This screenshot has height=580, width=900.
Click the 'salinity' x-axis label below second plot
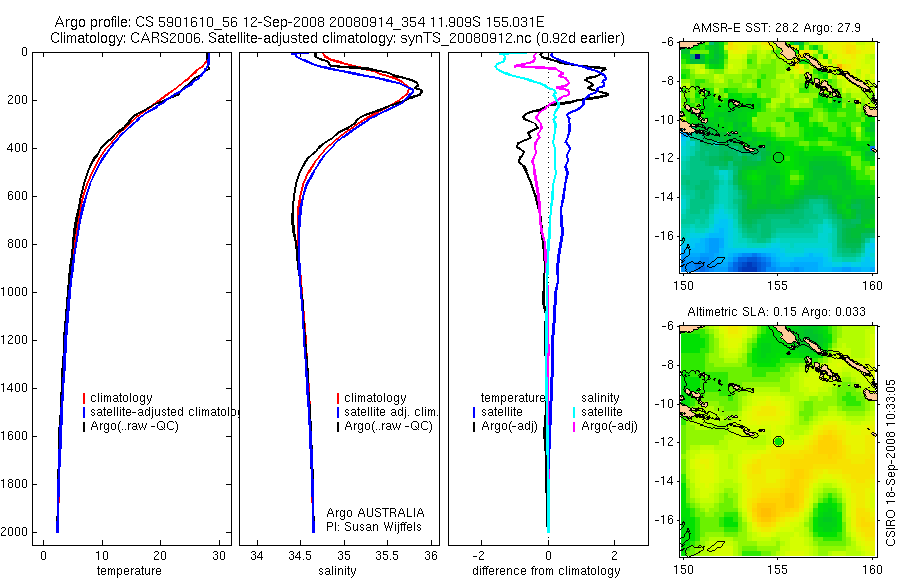(x=337, y=571)
